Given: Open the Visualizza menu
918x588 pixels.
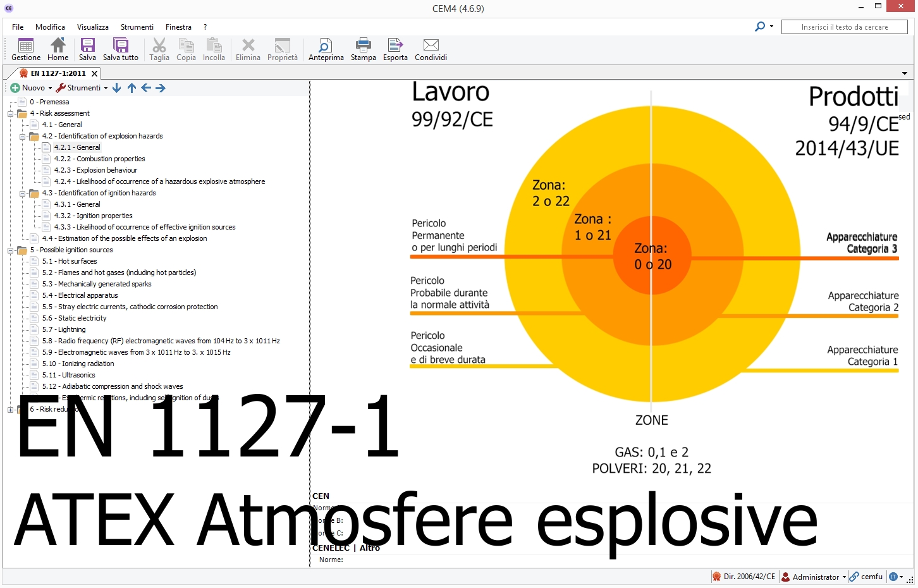Looking at the screenshot, I should pyautogui.click(x=93, y=27).
